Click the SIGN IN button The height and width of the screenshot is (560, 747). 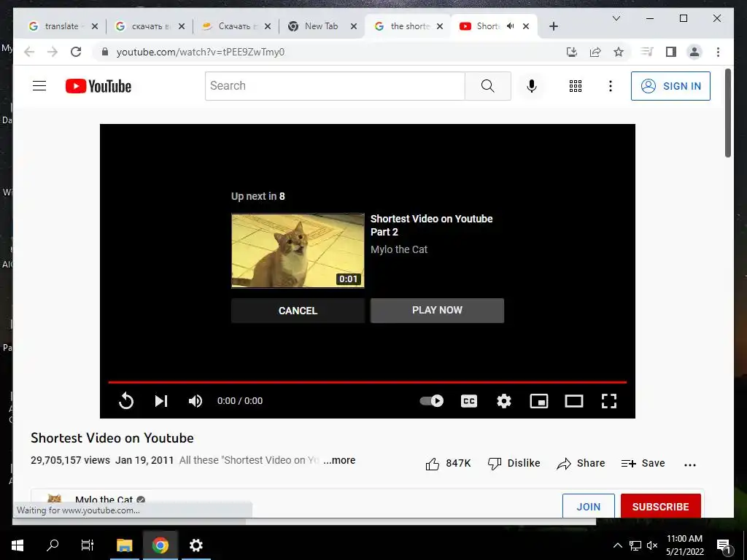coord(670,86)
